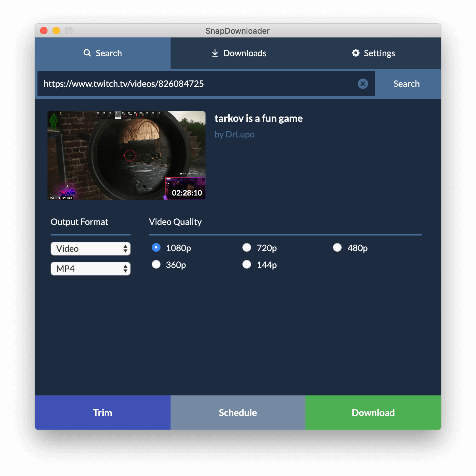Select 144p video quality
The image size is (476, 476).
247,265
